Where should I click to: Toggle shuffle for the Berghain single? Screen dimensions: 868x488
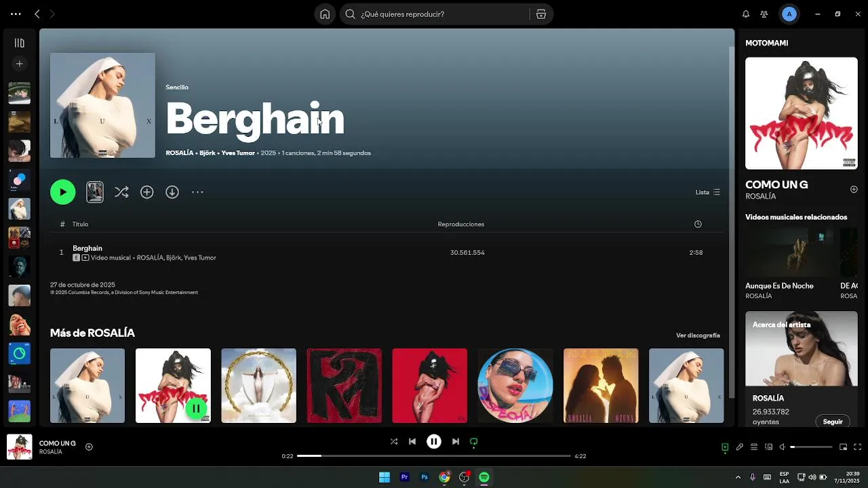pos(121,192)
